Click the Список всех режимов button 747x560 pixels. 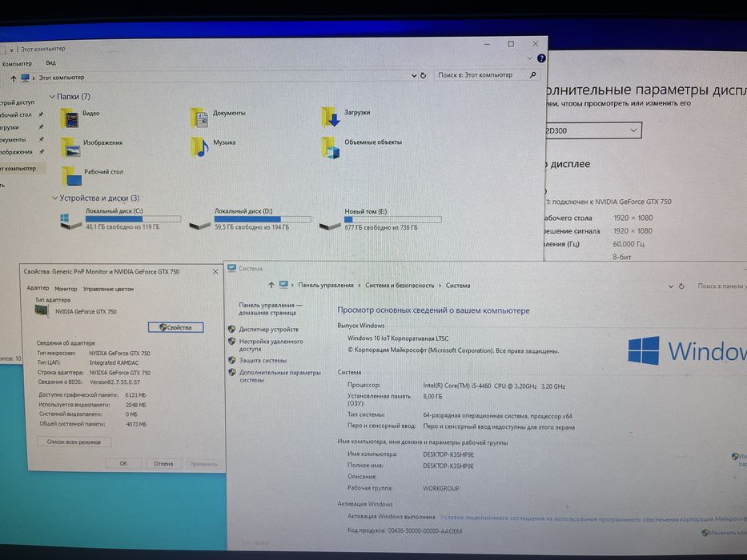(74, 442)
